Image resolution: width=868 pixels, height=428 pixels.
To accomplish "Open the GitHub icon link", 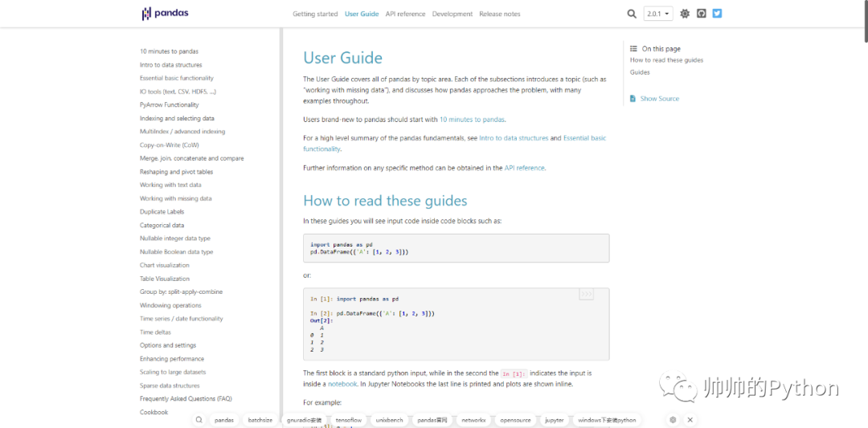I will (x=702, y=14).
